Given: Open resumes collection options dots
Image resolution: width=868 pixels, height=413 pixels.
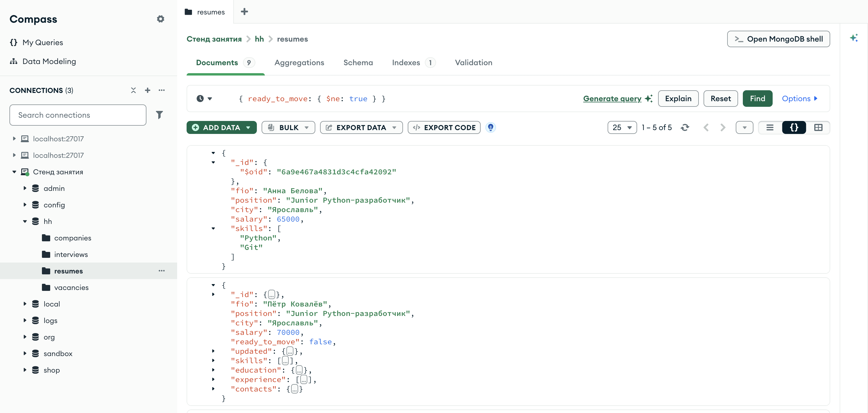Looking at the screenshot, I should (162, 271).
